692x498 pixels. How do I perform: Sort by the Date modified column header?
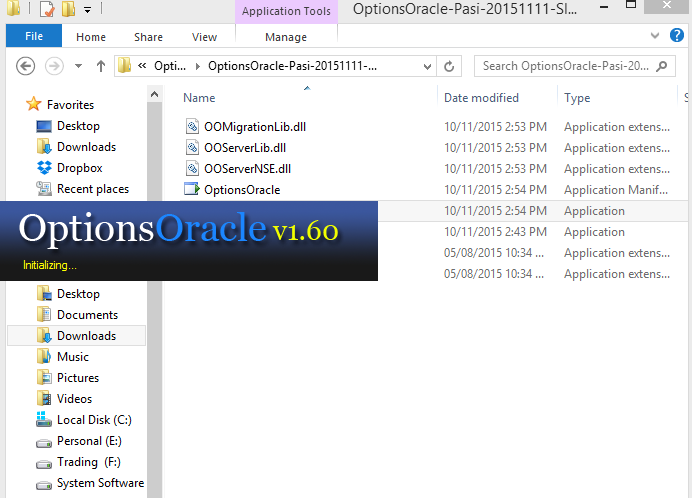(481, 98)
